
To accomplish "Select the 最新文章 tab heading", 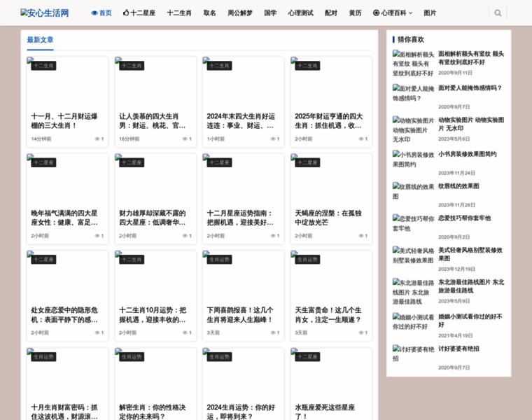I will (40, 40).
